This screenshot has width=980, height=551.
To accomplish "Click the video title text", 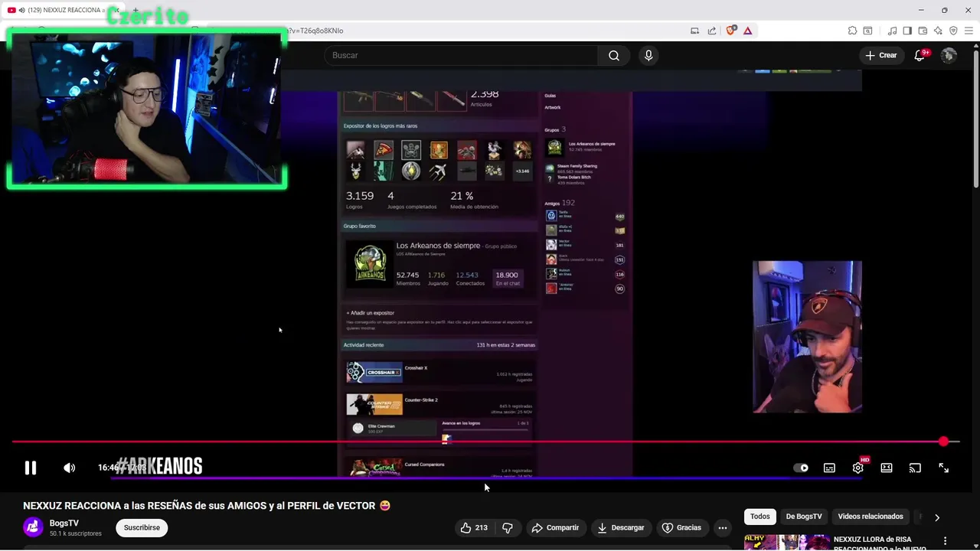I will tap(207, 506).
